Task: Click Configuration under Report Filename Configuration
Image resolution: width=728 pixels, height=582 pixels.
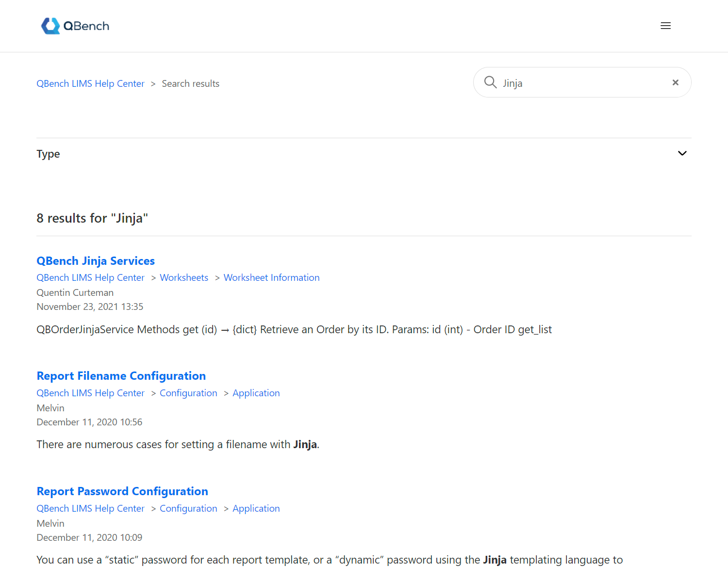Action: [x=188, y=393]
